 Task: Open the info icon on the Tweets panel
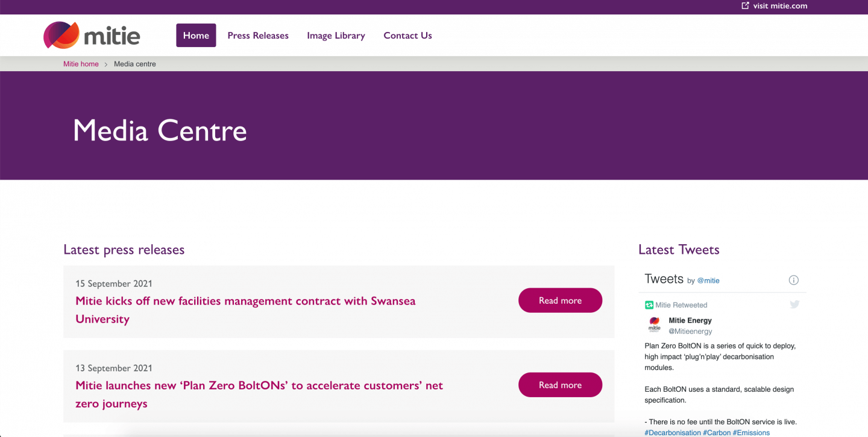coord(794,280)
